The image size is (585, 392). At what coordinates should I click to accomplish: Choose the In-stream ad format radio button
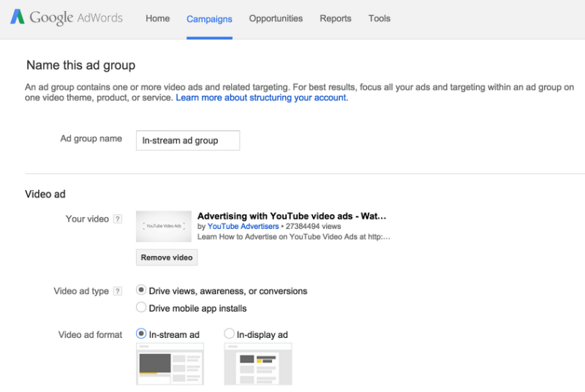pyautogui.click(x=142, y=334)
